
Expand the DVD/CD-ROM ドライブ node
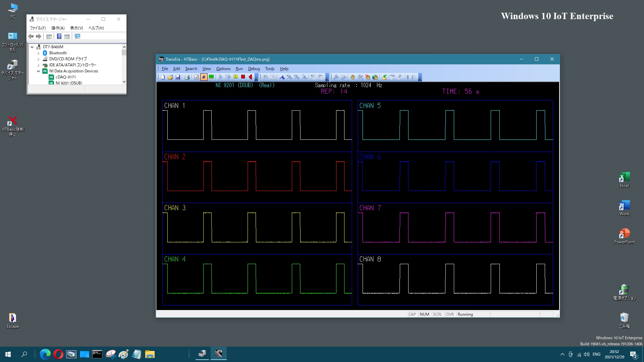point(38,59)
